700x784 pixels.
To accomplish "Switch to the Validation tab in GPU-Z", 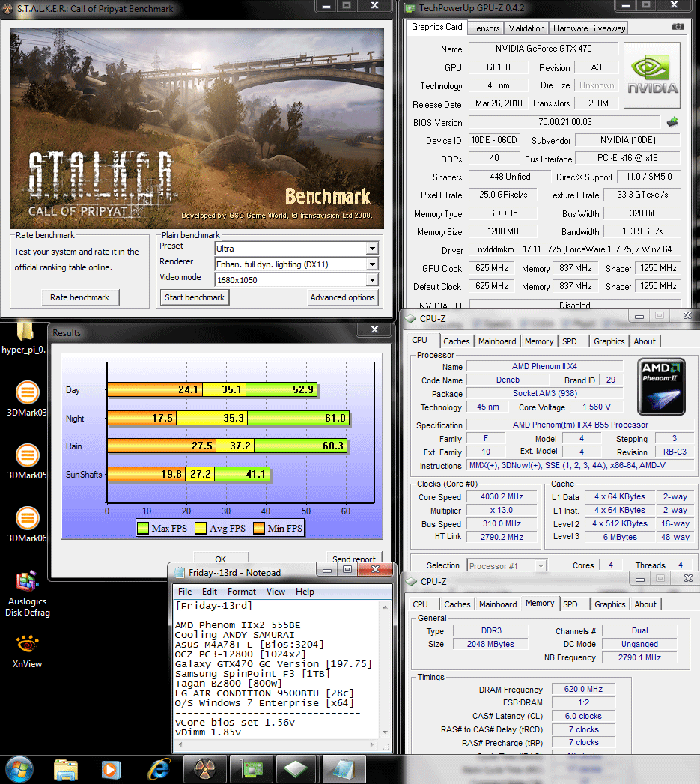I will click(526, 28).
